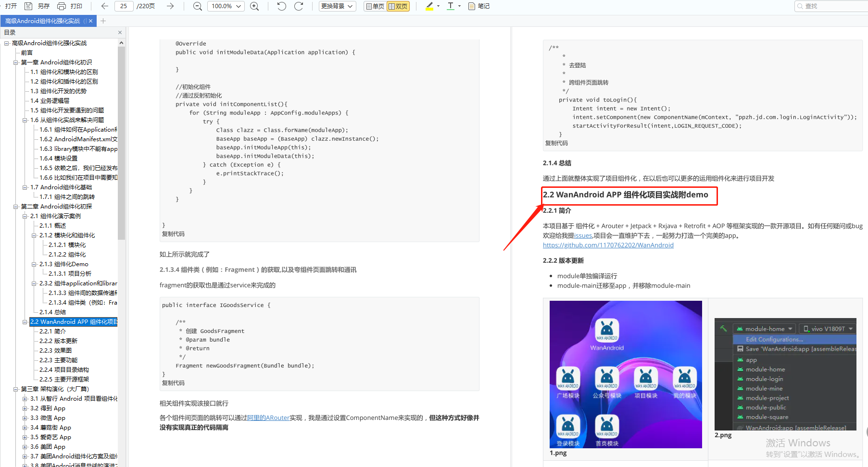The width and height of the screenshot is (868, 467).
Task: Click 复制代码 below toLogin code block
Action: [x=556, y=143]
